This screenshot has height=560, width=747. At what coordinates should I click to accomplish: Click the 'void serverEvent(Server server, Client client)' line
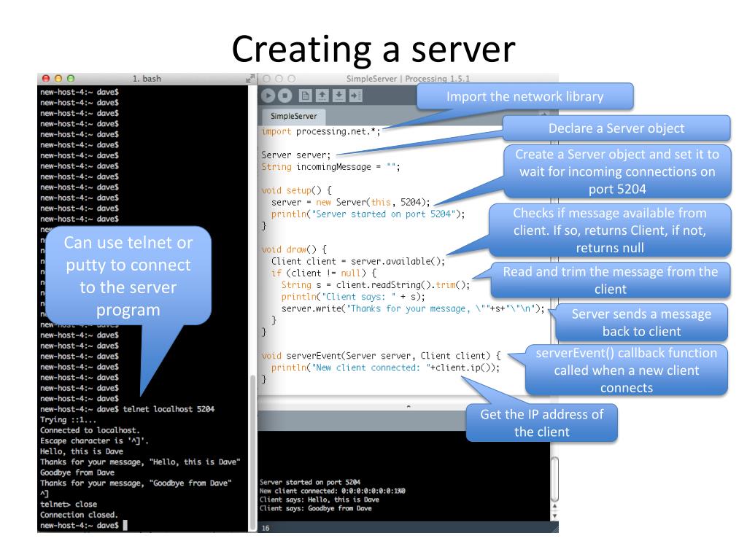coord(381,356)
